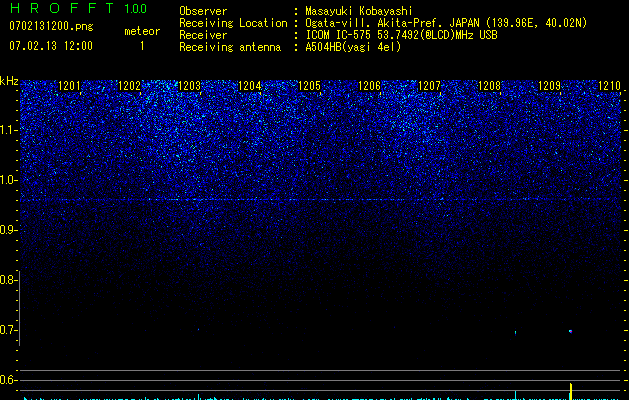The width and height of the screenshot is (629, 400).
Task: Click the Receiving antenna label
Action: (230, 47)
